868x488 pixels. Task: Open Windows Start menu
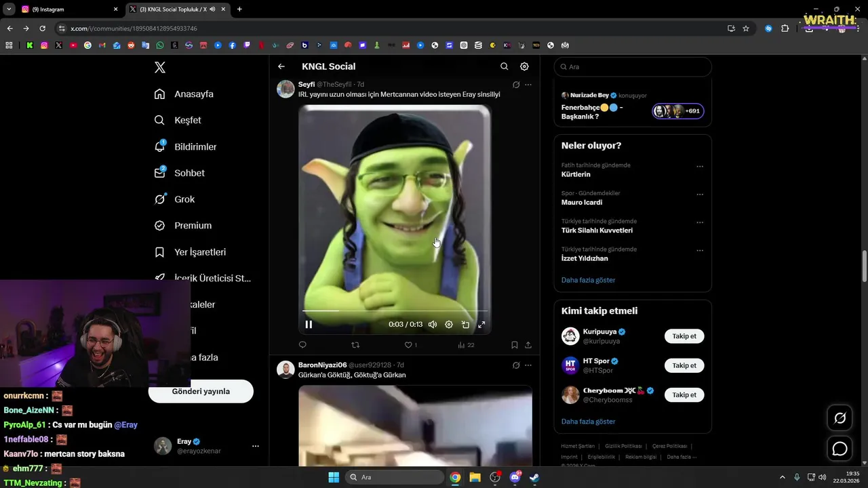point(334,477)
